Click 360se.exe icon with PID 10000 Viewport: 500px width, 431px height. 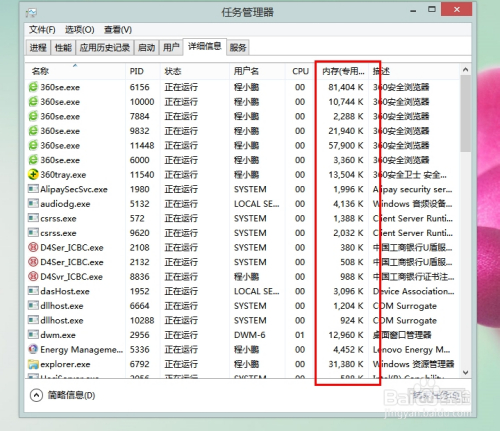tap(33, 102)
